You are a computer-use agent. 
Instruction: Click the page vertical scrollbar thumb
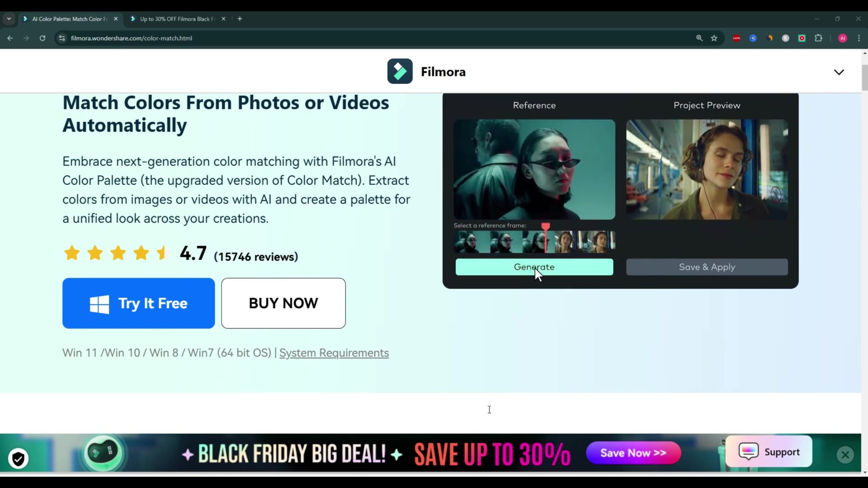pyautogui.click(x=864, y=78)
